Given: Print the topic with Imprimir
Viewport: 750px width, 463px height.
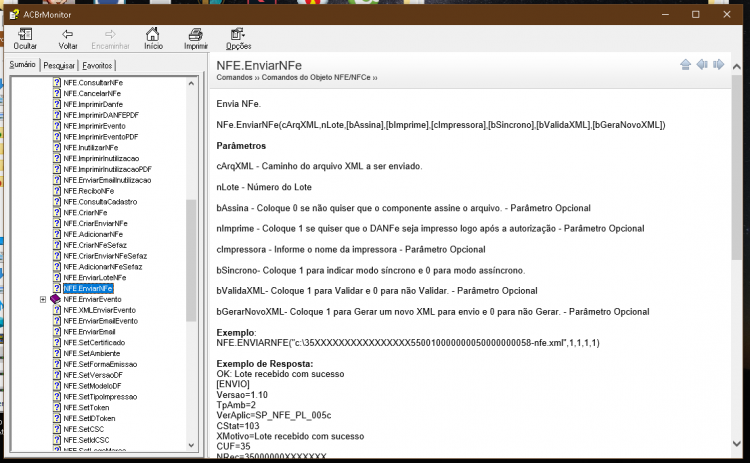Looking at the screenshot, I should coord(196,39).
